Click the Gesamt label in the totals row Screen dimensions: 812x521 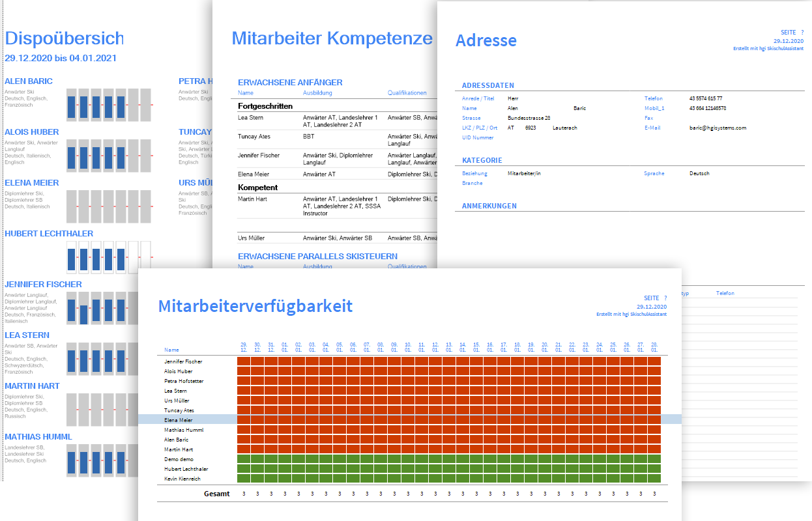[216, 494]
